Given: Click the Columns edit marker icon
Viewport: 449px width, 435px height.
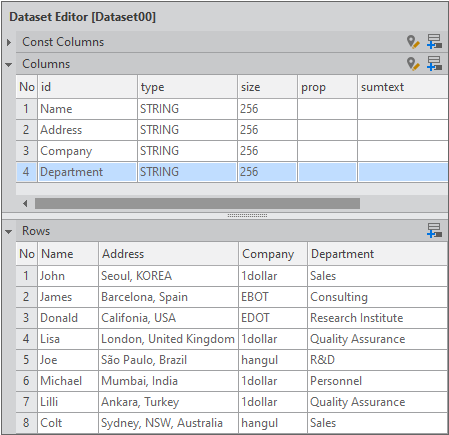Looking at the screenshot, I should (x=413, y=64).
